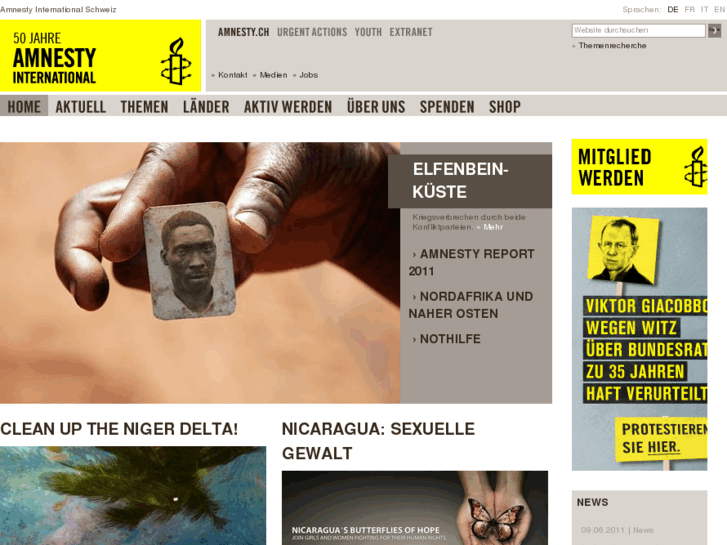Open the Aktuell menu item
Viewport: 727px width, 545px height.
[x=81, y=107]
